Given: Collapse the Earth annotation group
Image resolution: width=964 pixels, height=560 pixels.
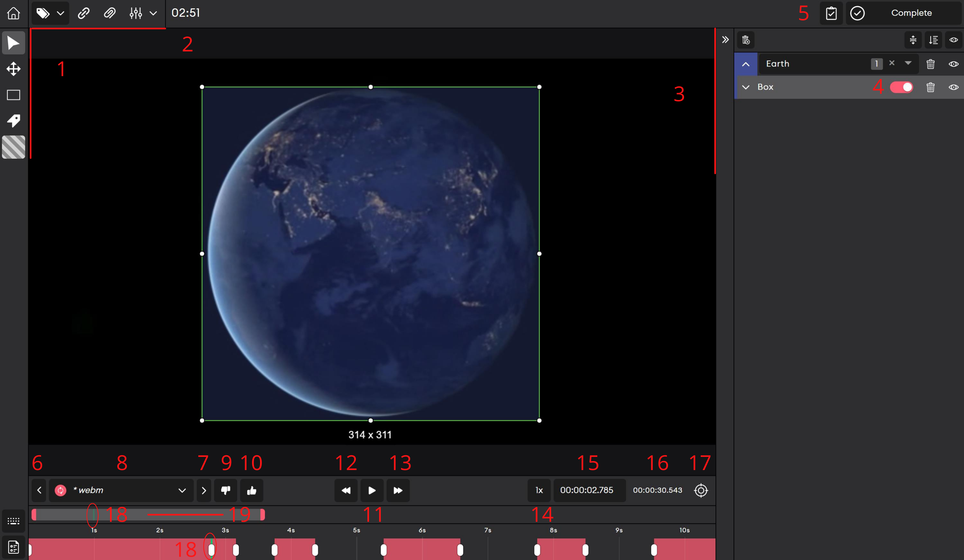Looking at the screenshot, I should [745, 64].
